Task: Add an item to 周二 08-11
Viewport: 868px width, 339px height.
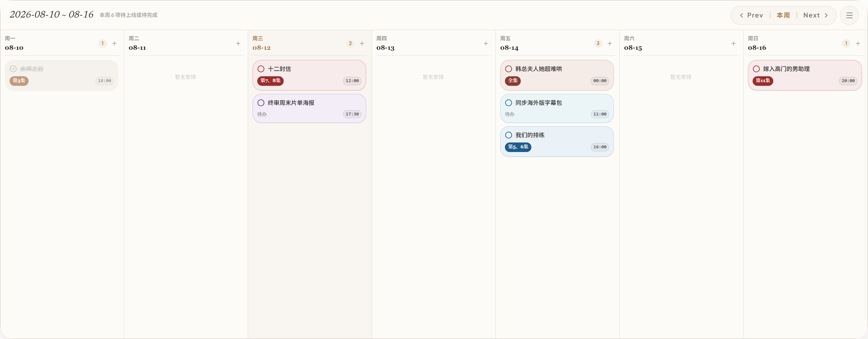Action: (x=238, y=43)
